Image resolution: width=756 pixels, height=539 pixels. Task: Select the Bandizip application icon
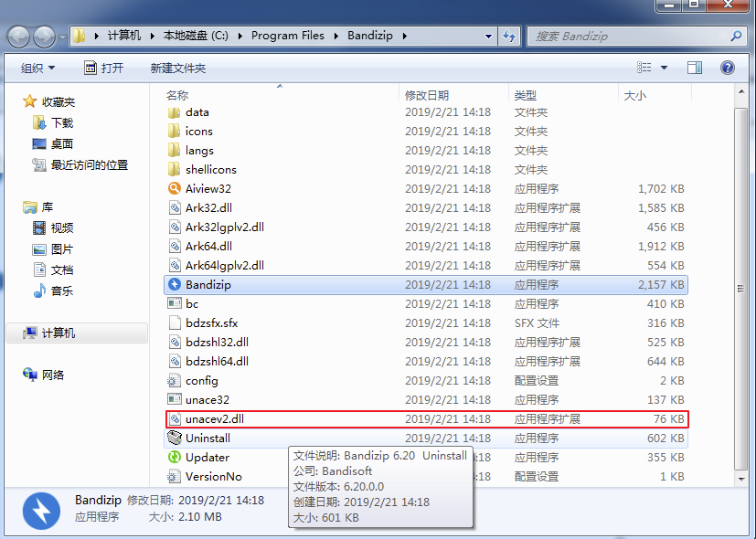174,285
